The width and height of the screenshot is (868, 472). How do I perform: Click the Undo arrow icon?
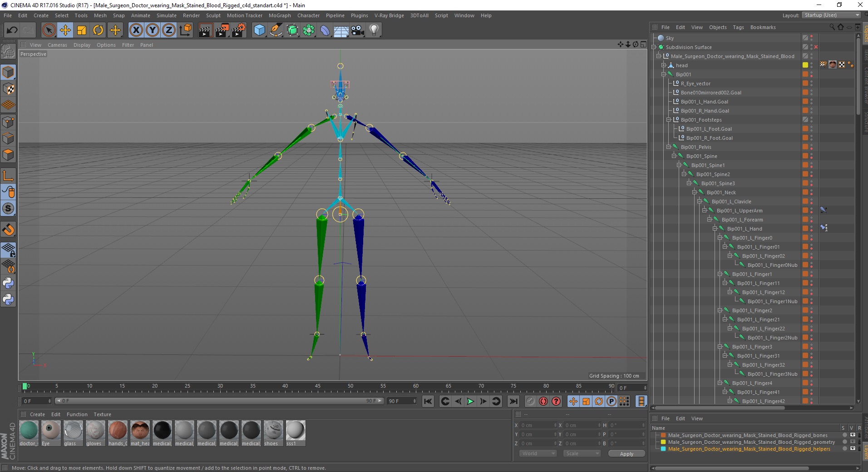coord(12,30)
